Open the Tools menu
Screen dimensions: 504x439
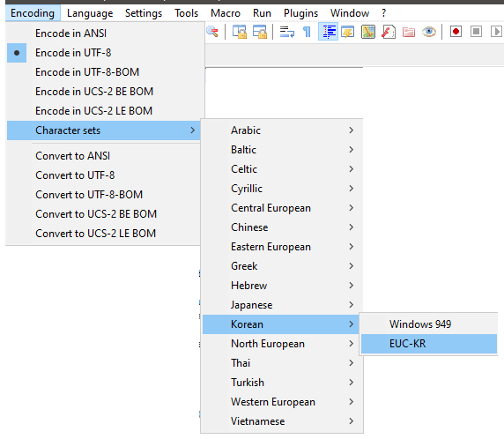coord(187,13)
